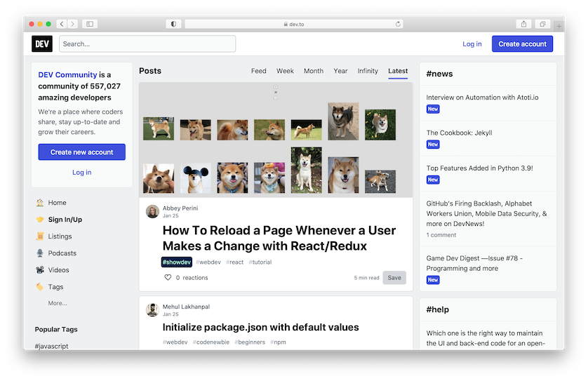
Task: Open Game Dev Digest Issue #78
Action: tap(474, 263)
